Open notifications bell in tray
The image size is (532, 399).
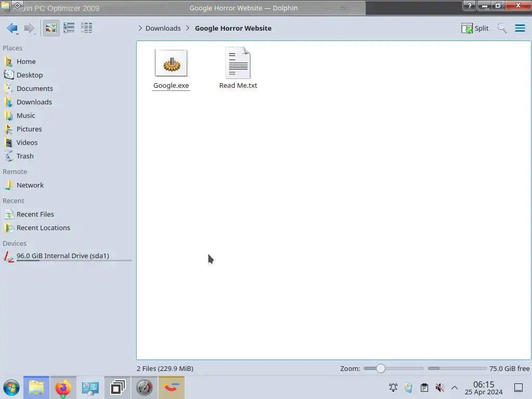coord(393,388)
